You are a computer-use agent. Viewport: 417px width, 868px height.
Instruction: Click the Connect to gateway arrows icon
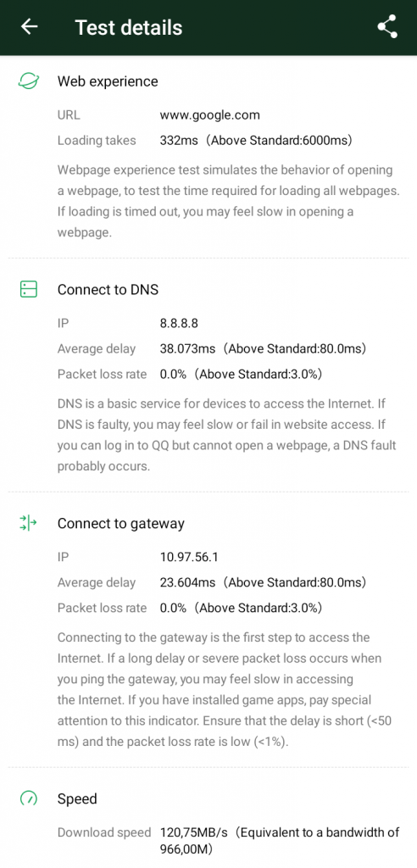click(28, 523)
